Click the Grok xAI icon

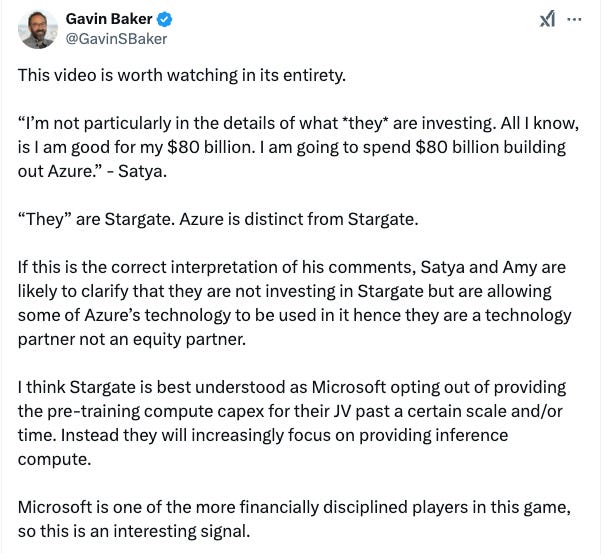(547, 19)
